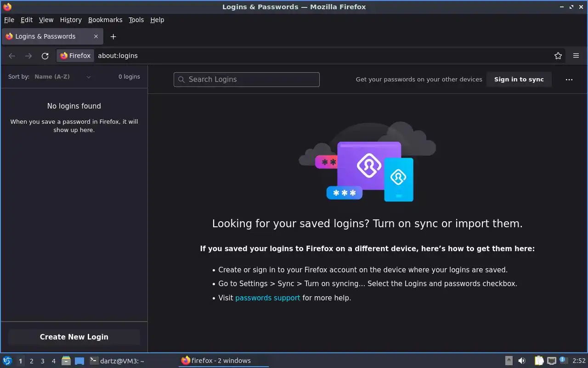Close the Logins & Passwords tab
This screenshot has width=588, height=368.
pos(96,36)
